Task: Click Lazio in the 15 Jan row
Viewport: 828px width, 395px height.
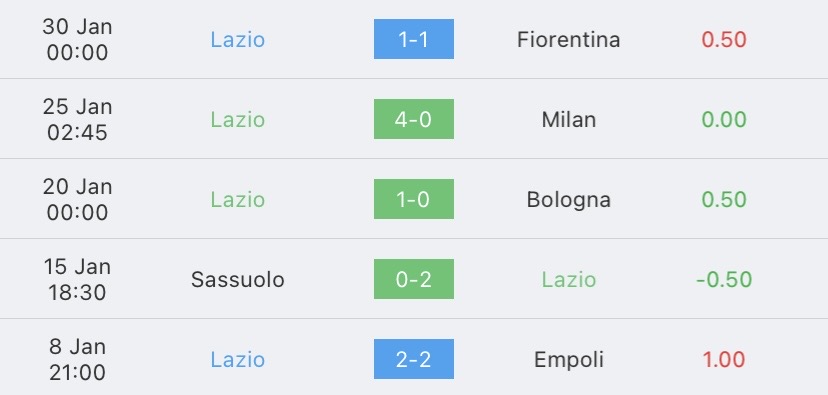Action: point(568,279)
